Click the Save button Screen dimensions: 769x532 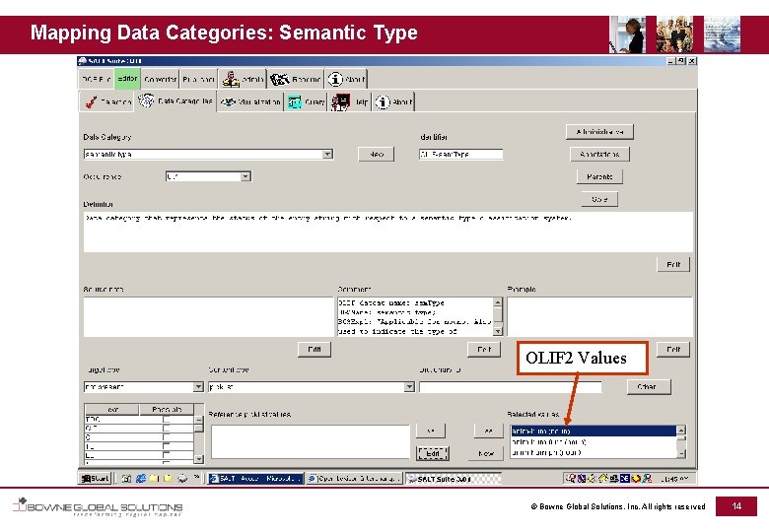[599, 199]
